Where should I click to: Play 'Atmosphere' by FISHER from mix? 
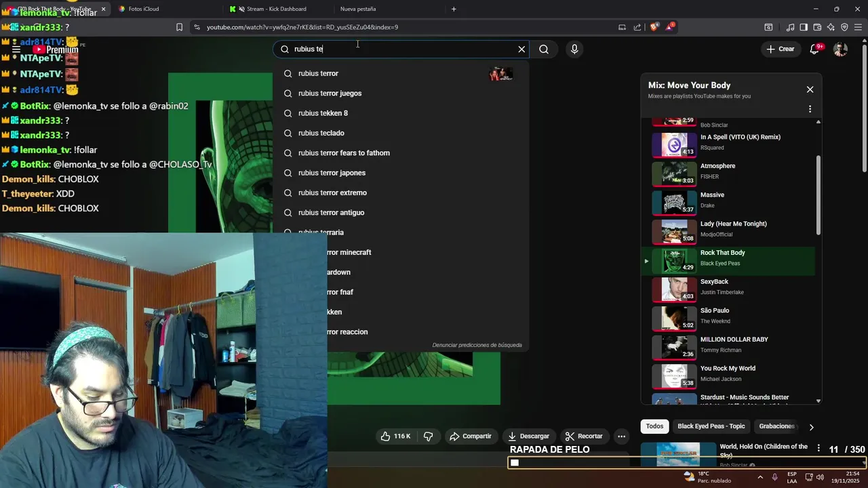click(728, 174)
